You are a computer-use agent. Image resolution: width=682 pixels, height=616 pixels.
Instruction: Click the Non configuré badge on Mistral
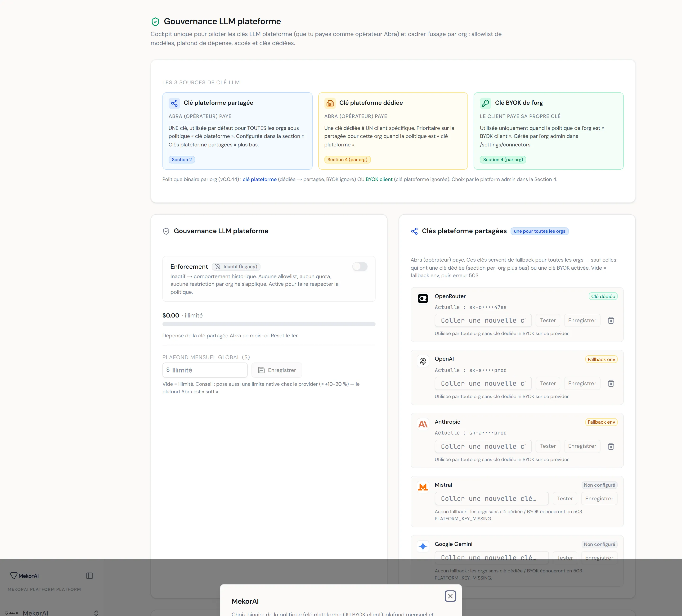point(599,485)
